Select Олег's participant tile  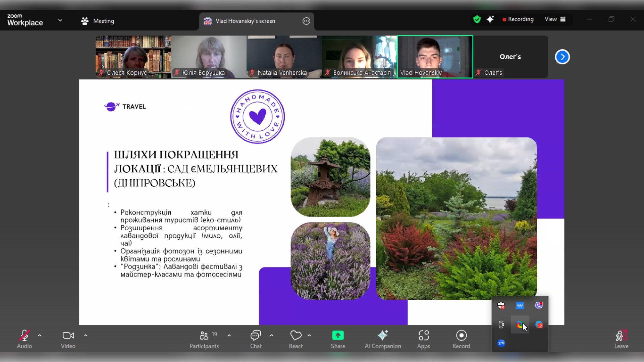pyautogui.click(x=511, y=57)
